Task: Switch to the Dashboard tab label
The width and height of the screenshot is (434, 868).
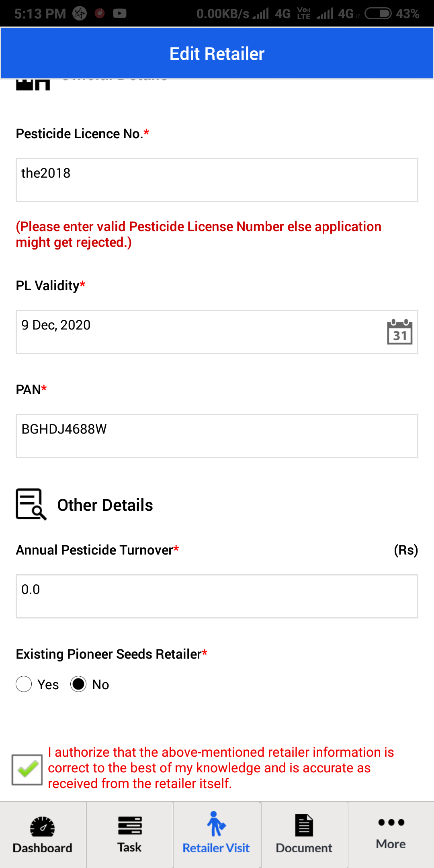Action: coord(43,848)
